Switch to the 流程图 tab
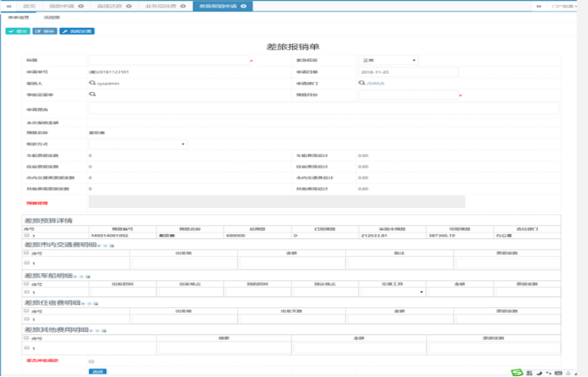The image size is (588, 377). pos(51,17)
